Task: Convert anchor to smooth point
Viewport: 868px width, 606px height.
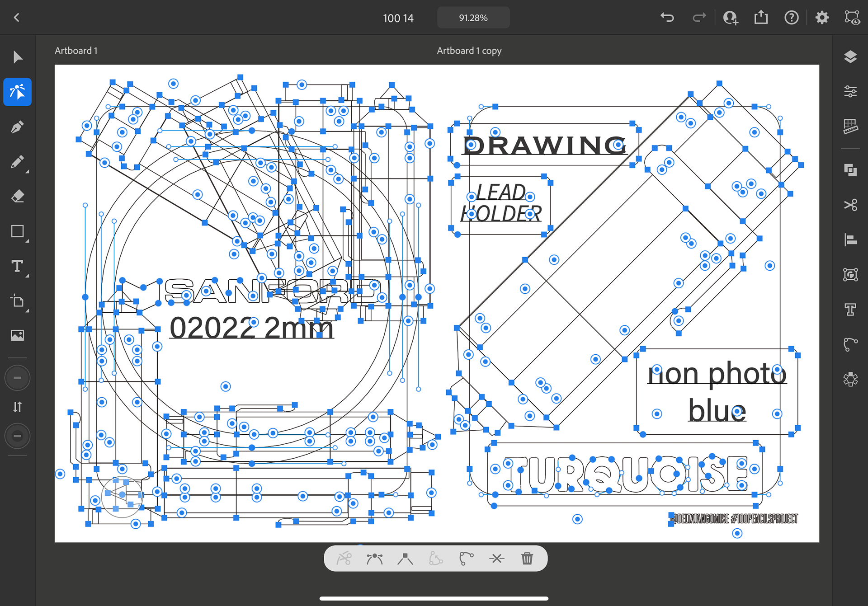Action: (375, 559)
